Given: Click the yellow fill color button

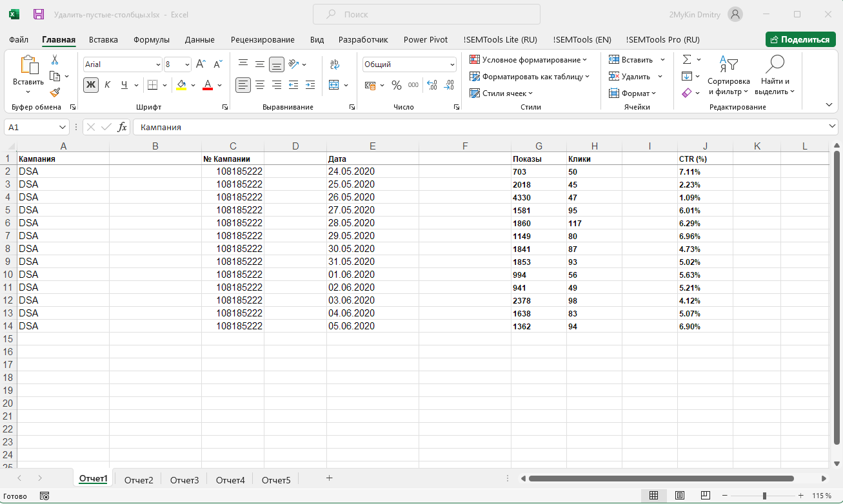Looking at the screenshot, I should (181, 84).
